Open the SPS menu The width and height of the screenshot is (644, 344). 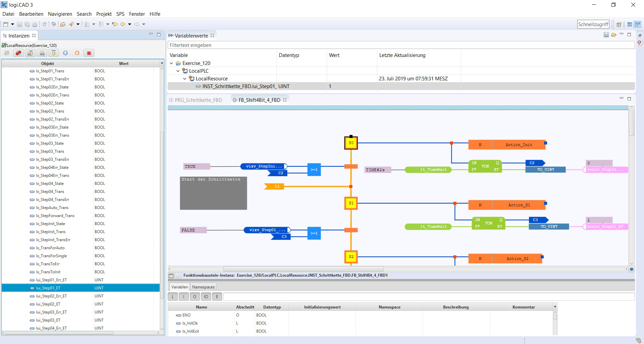coord(120,14)
